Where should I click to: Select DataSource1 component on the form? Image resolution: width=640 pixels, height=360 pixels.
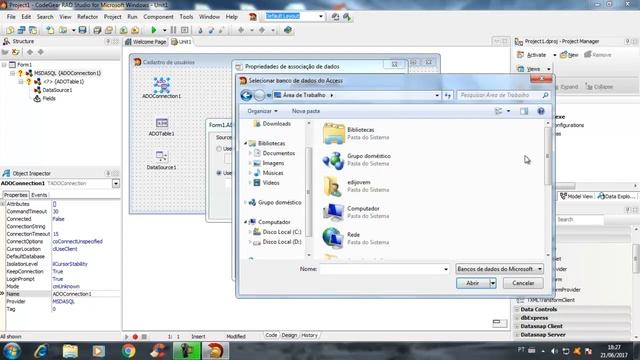tap(161, 160)
